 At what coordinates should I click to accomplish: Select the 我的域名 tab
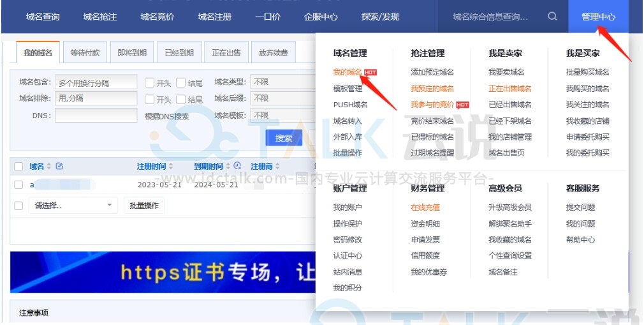(x=38, y=52)
